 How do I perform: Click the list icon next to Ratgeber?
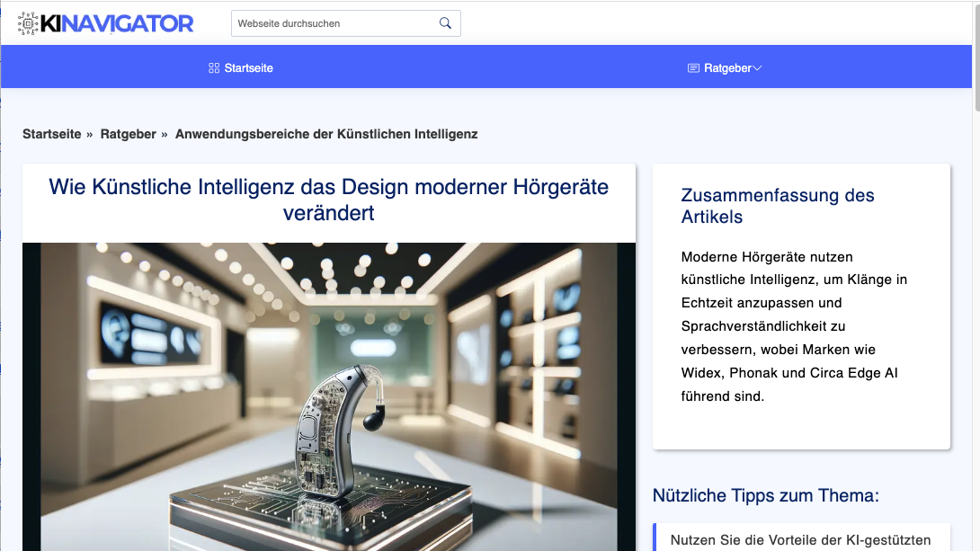click(693, 68)
